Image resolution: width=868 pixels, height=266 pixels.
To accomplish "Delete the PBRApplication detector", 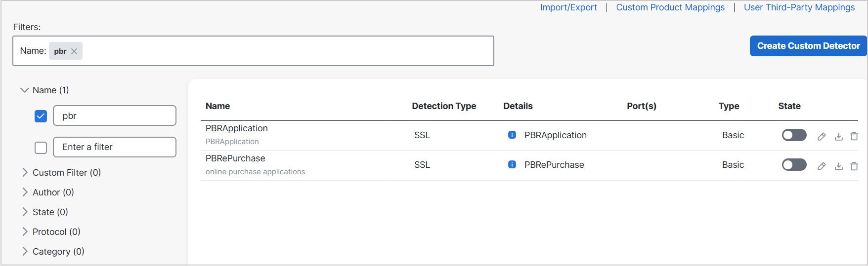I will pos(854,136).
